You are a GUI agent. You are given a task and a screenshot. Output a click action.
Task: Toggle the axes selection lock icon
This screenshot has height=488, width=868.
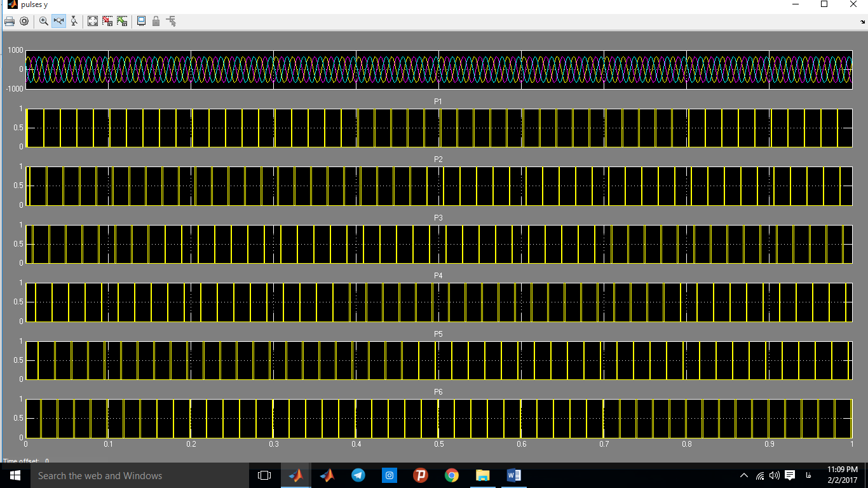coord(156,21)
